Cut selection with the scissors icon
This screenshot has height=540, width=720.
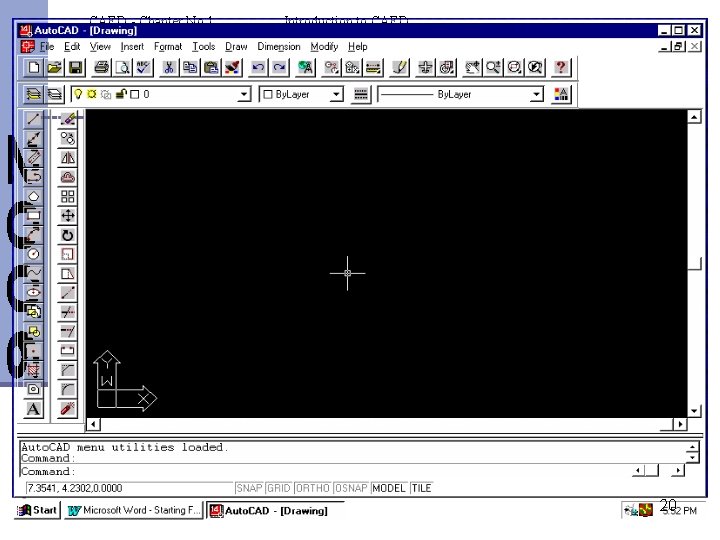[169, 68]
